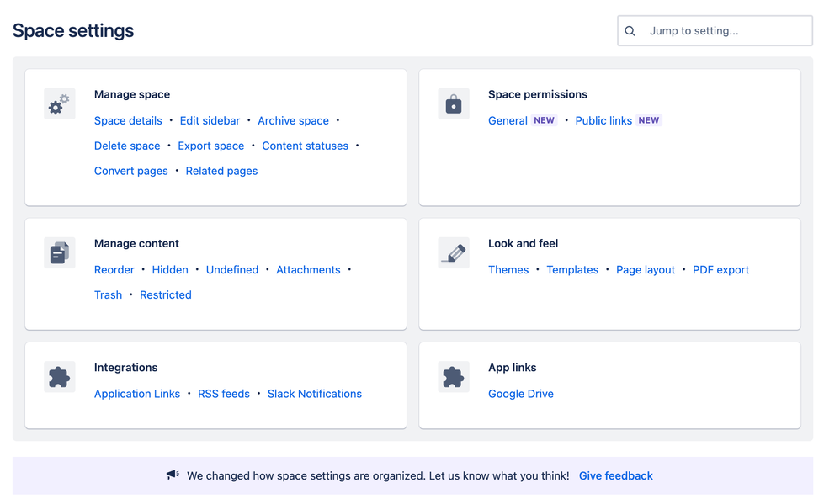Open Reorder under Manage content
This screenshot has height=504, width=840.
point(114,270)
